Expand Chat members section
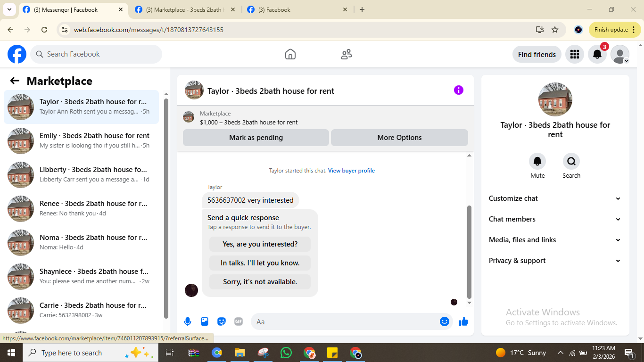644x362 pixels. pos(555,219)
